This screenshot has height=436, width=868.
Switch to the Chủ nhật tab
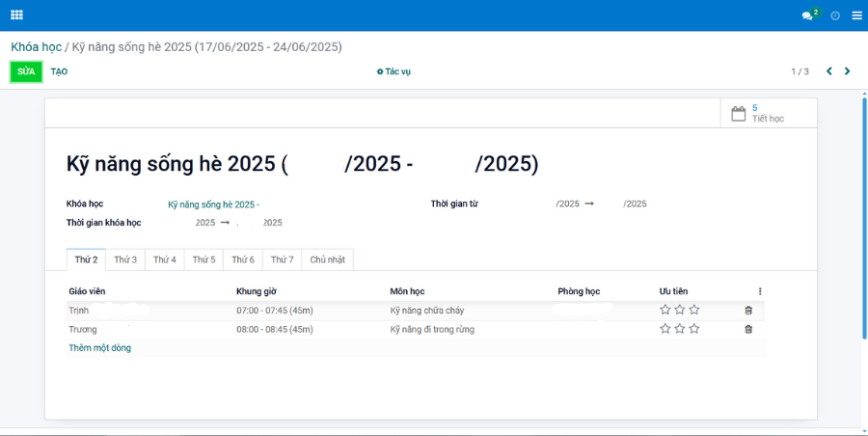(x=328, y=259)
